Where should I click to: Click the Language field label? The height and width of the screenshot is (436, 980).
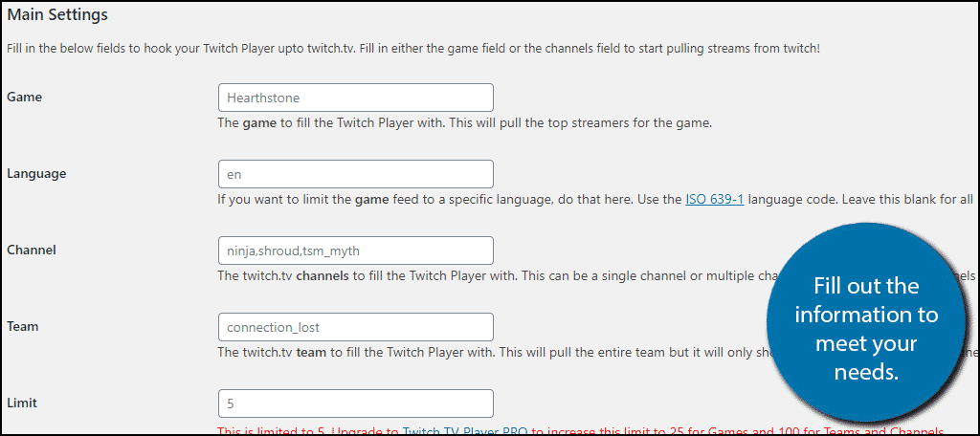pos(36,174)
